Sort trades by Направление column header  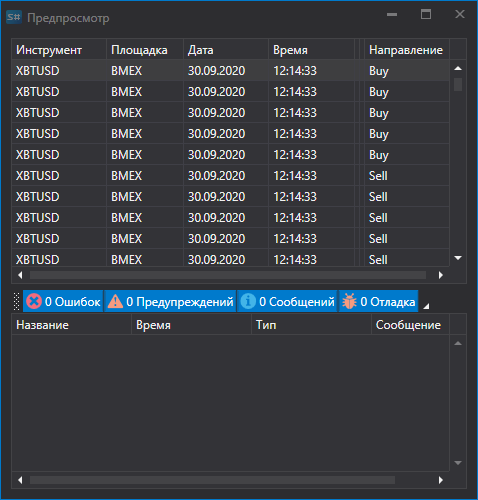pos(407,50)
